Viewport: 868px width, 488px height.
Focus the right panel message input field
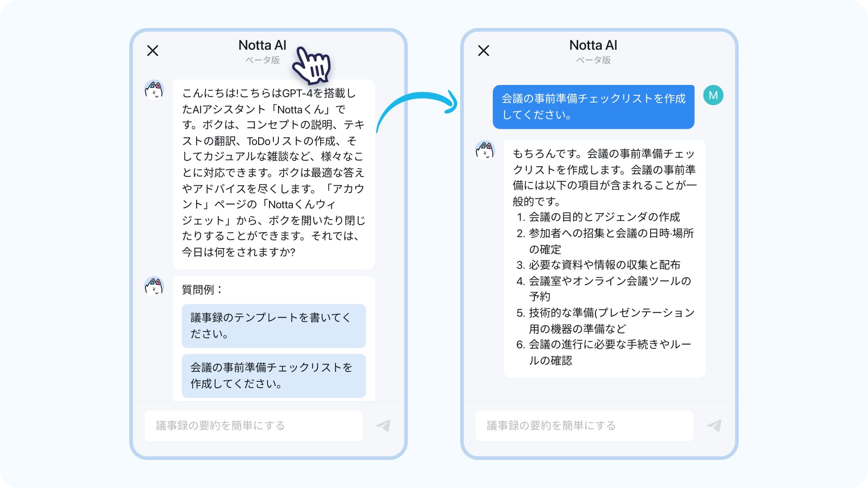(x=585, y=425)
